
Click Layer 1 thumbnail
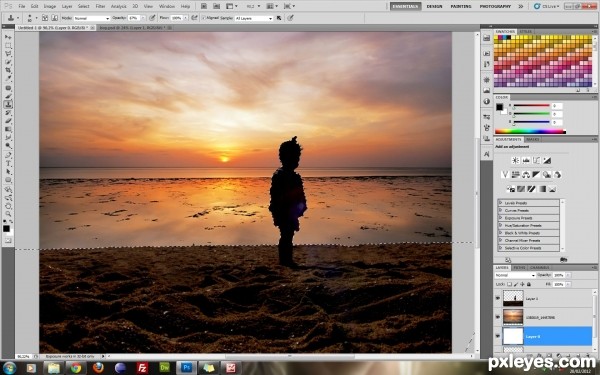(x=513, y=298)
